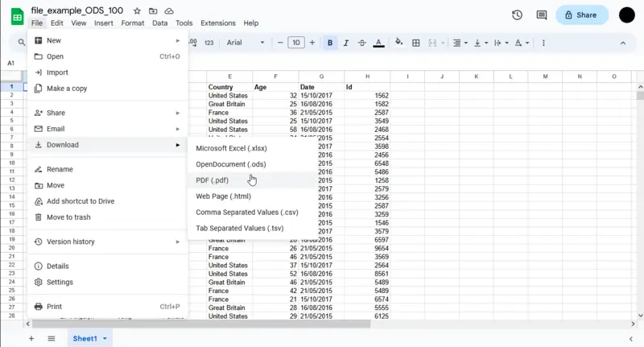The height and width of the screenshot is (347, 644).
Task: Open Details from the File menu
Action: tap(108, 266)
